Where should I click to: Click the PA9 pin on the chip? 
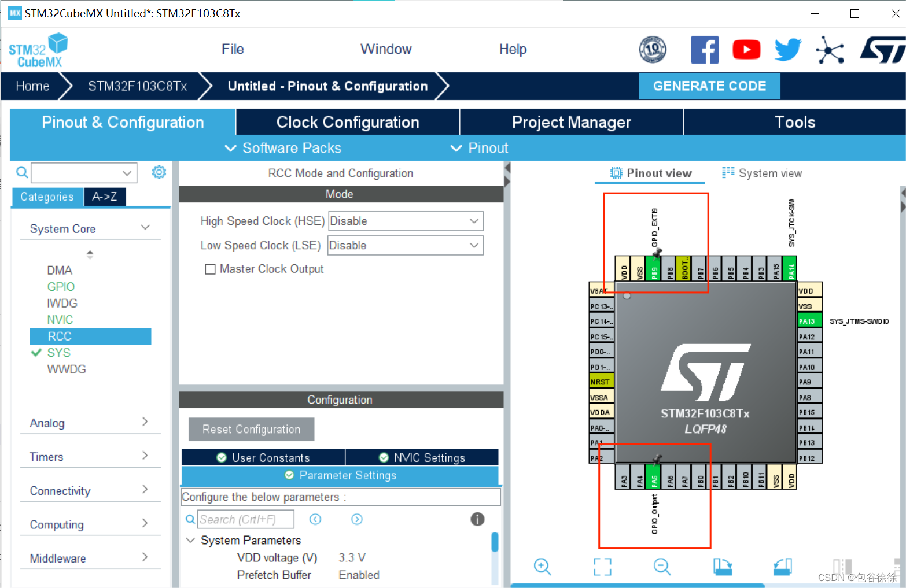[x=809, y=382]
